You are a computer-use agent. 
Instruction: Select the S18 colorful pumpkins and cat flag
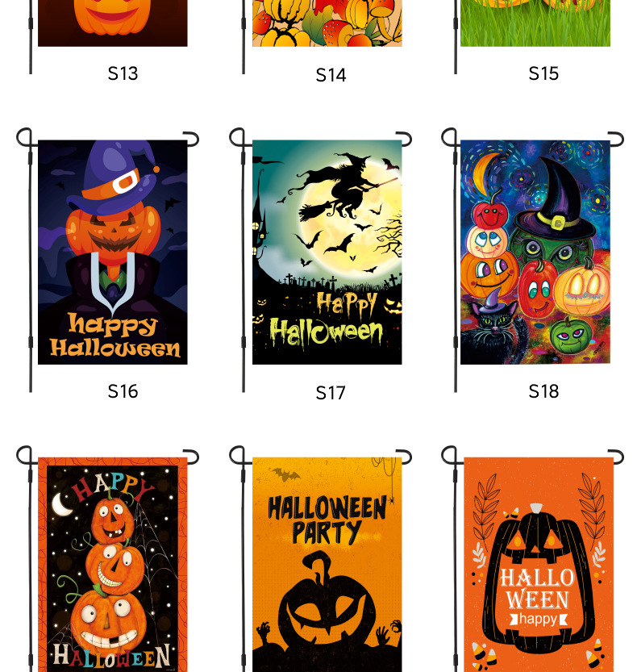(x=535, y=252)
